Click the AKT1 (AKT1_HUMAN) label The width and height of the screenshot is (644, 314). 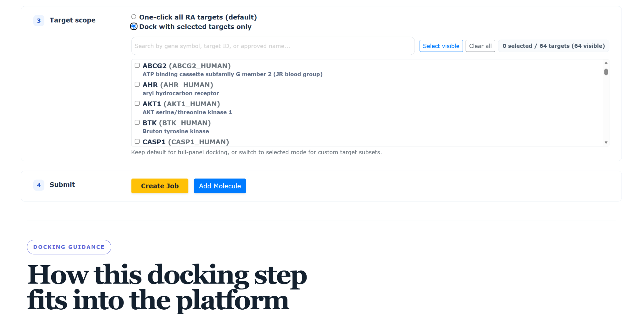pos(181,104)
